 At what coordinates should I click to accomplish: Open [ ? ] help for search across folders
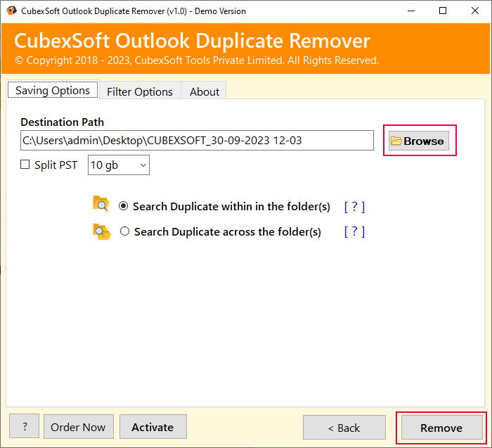click(354, 231)
